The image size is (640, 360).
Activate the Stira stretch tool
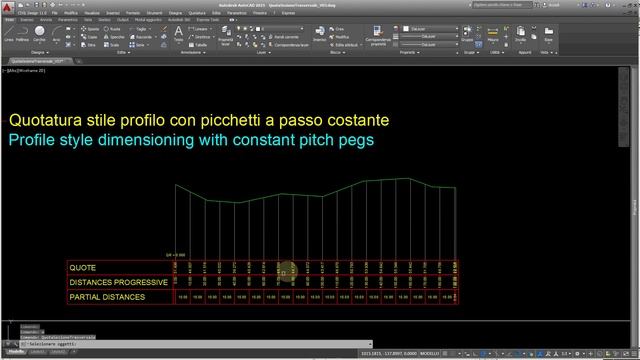88,45
